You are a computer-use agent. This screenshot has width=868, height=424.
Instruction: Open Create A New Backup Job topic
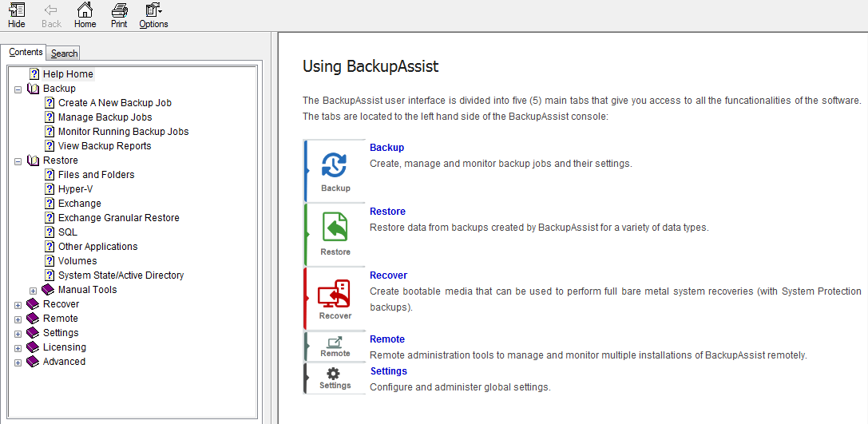click(115, 102)
